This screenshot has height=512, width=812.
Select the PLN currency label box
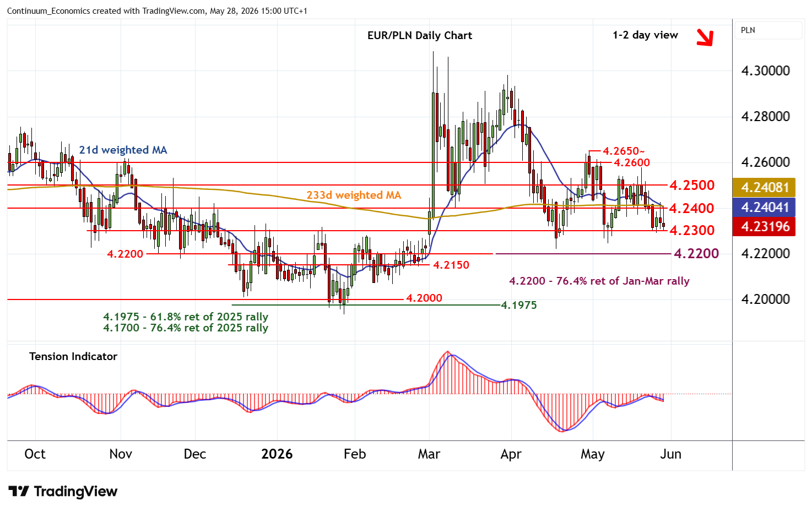coord(768,30)
